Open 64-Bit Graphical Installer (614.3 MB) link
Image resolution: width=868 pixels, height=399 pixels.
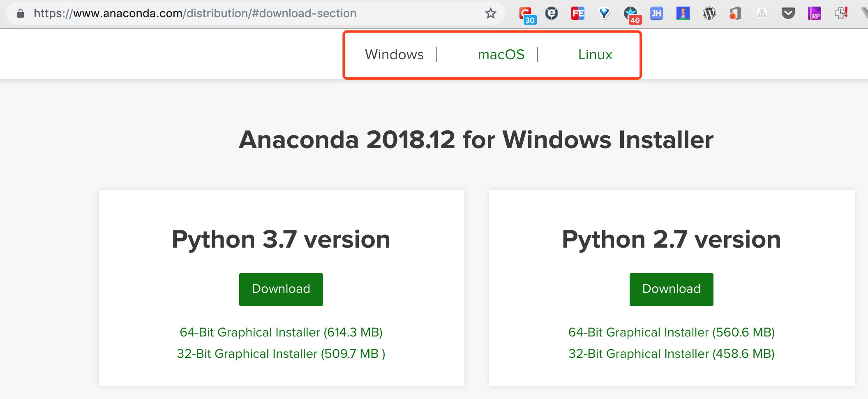(281, 332)
